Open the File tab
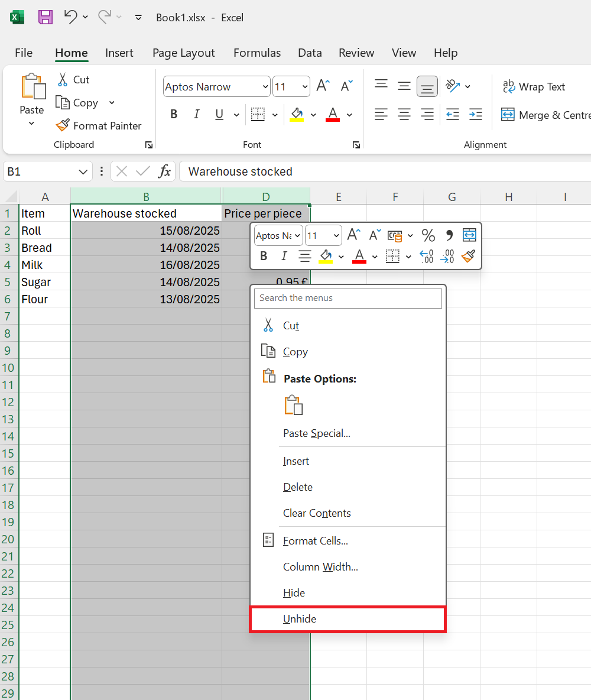The image size is (591, 700). click(x=24, y=53)
